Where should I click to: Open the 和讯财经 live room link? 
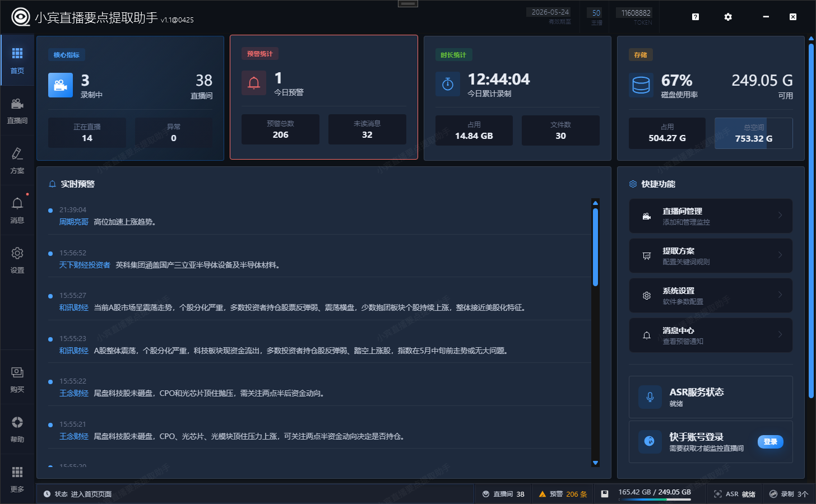tap(73, 307)
